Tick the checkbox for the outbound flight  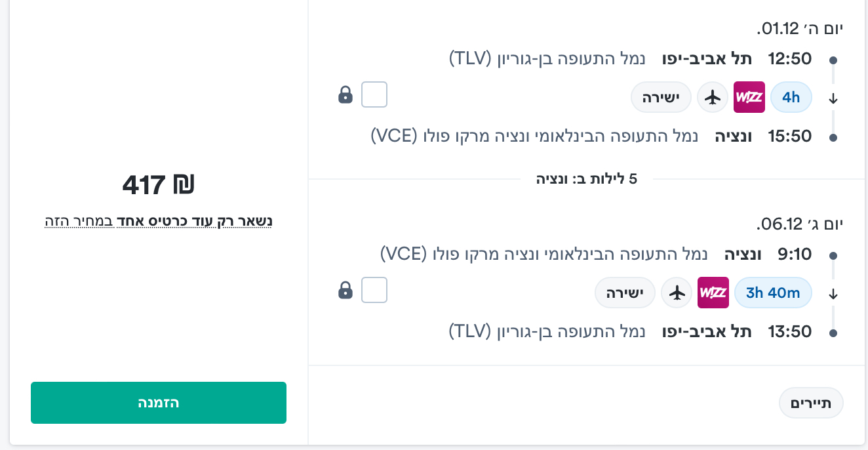click(x=374, y=94)
